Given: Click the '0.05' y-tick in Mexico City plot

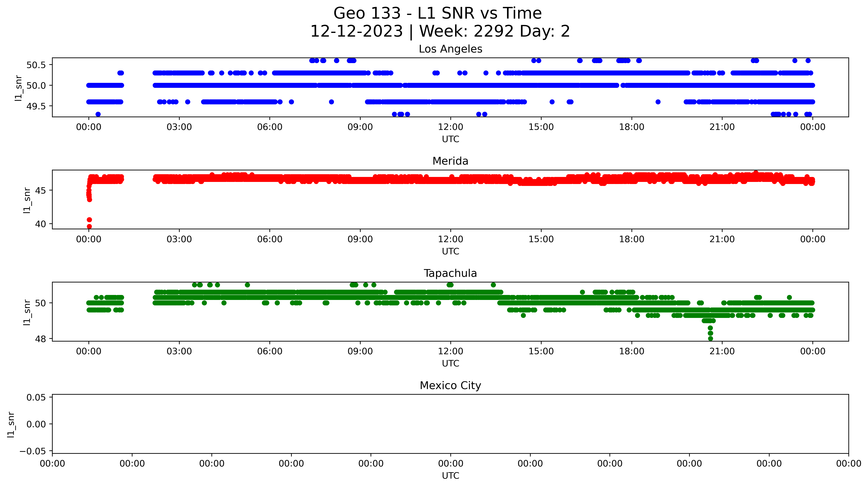Looking at the screenshot, I should click(x=36, y=398).
